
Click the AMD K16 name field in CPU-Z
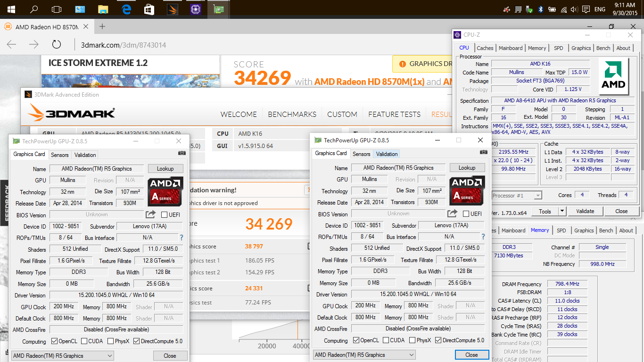click(x=540, y=64)
